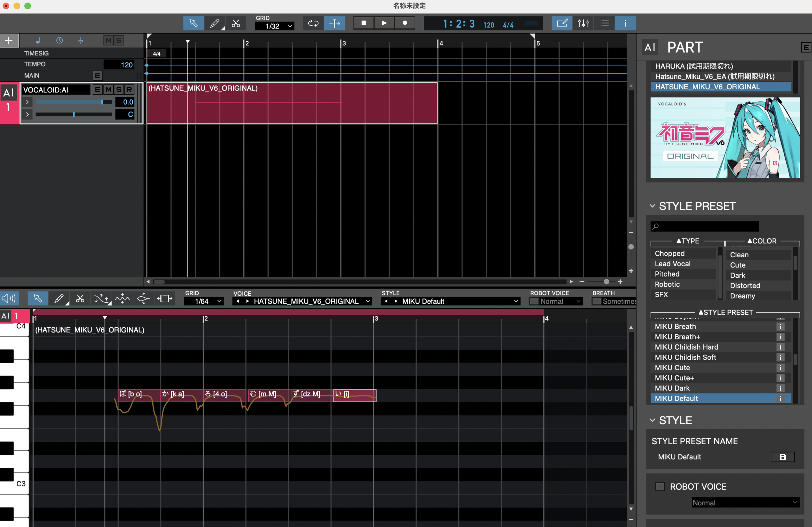
Task: Select the scissors tool in top toolbar
Action: coord(236,23)
